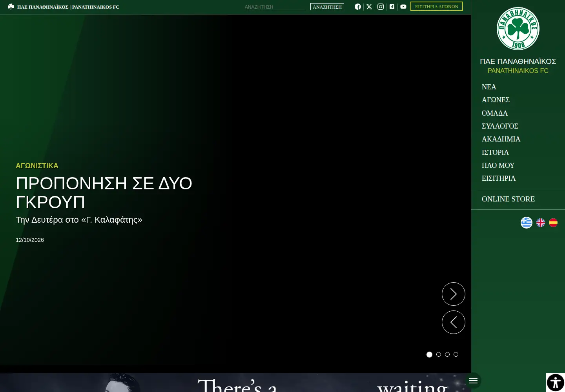Viewport: 565px width, 392px height.
Task: Switch language with the UK flag
Action: (x=541, y=223)
